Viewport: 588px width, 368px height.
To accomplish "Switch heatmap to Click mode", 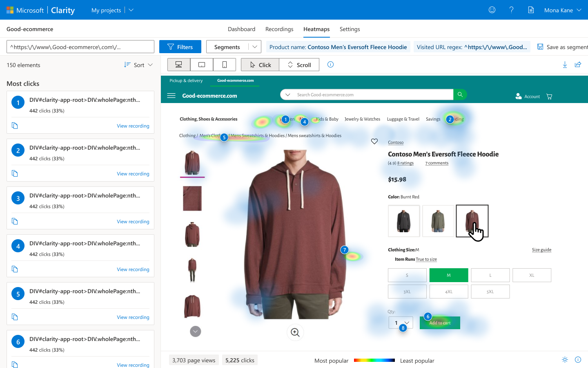I will click(260, 65).
